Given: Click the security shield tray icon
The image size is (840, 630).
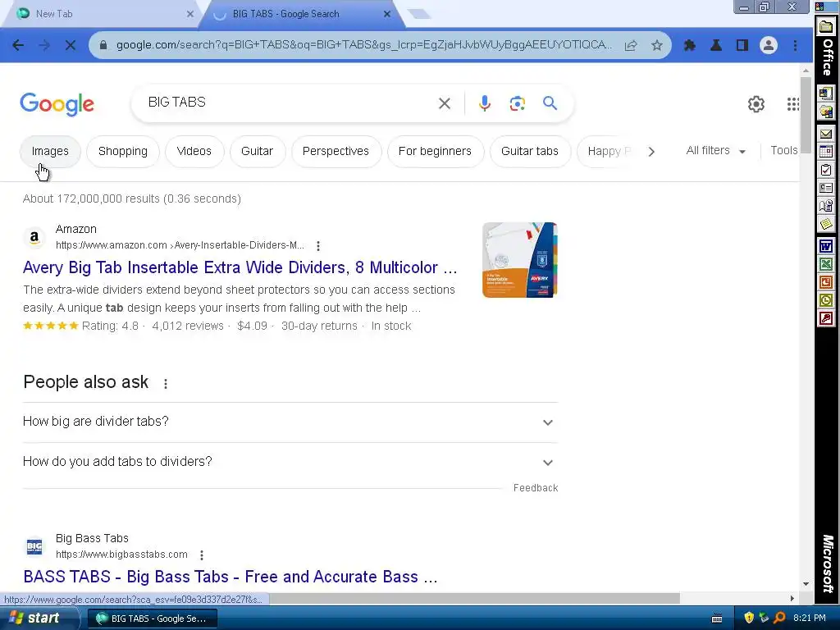Looking at the screenshot, I should [749, 618].
